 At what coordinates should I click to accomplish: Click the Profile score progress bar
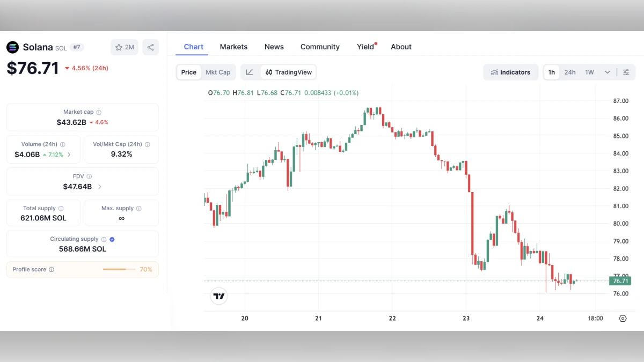pos(119,269)
